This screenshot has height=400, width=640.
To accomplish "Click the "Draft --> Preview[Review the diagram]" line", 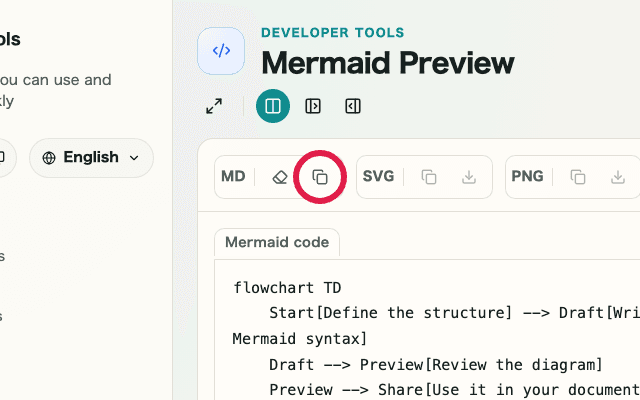I will coord(436,364).
